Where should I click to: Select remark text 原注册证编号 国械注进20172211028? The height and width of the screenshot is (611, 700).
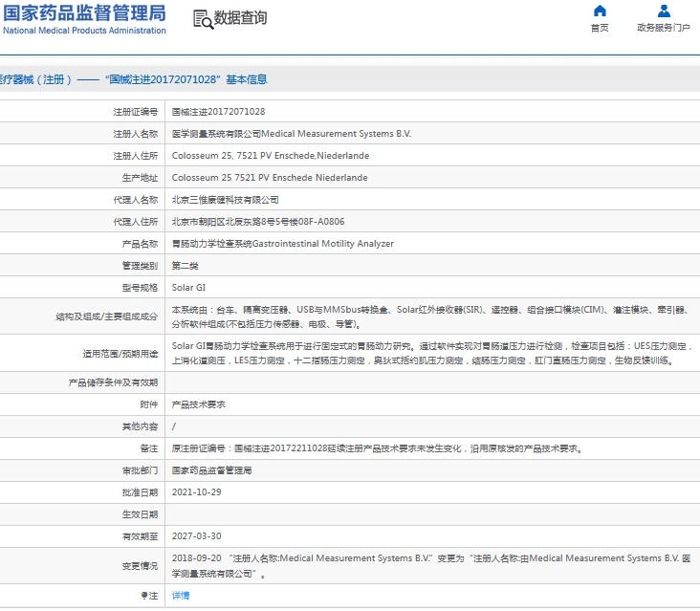(378, 448)
